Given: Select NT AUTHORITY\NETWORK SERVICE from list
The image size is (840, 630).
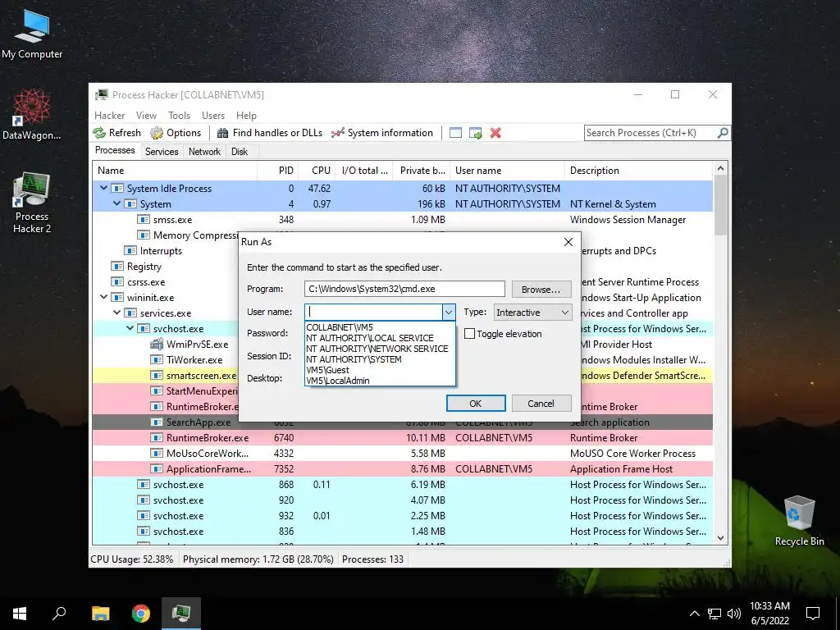Looking at the screenshot, I should [x=380, y=349].
